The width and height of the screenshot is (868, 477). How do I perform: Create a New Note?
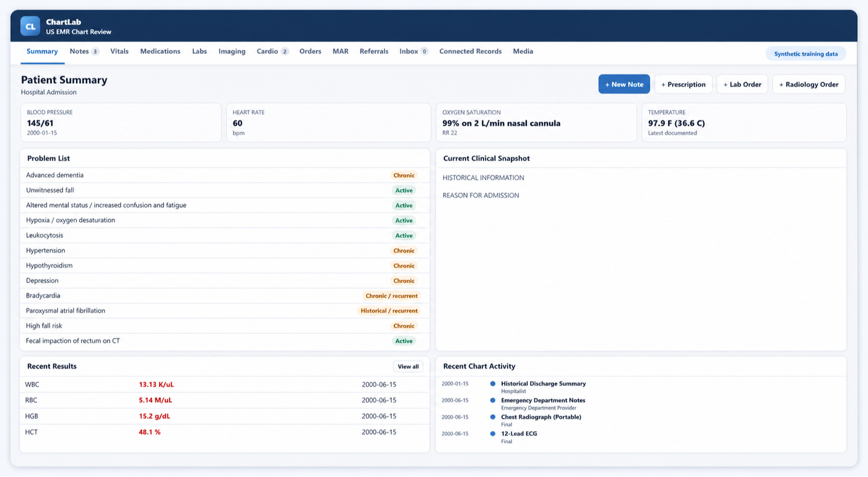coord(624,84)
